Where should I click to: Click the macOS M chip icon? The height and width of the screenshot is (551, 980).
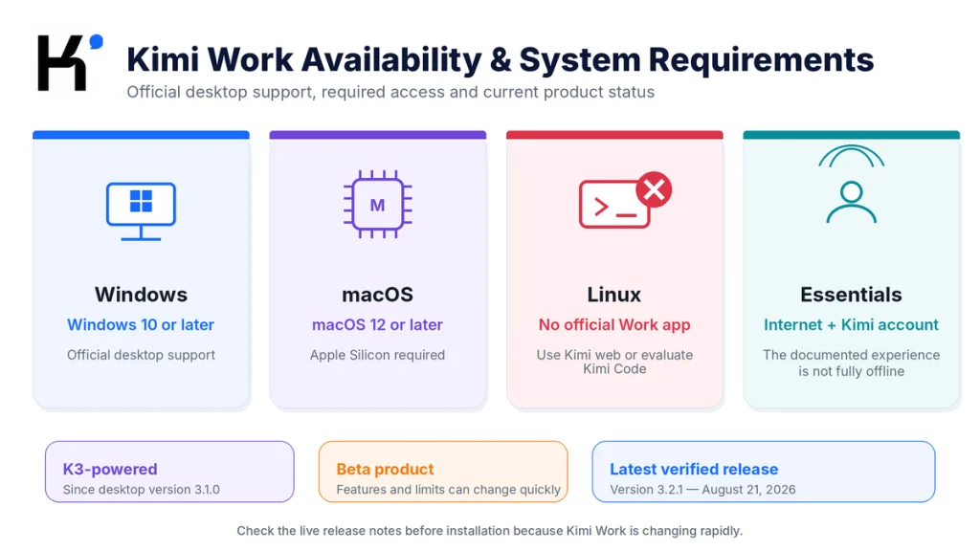pos(377,205)
